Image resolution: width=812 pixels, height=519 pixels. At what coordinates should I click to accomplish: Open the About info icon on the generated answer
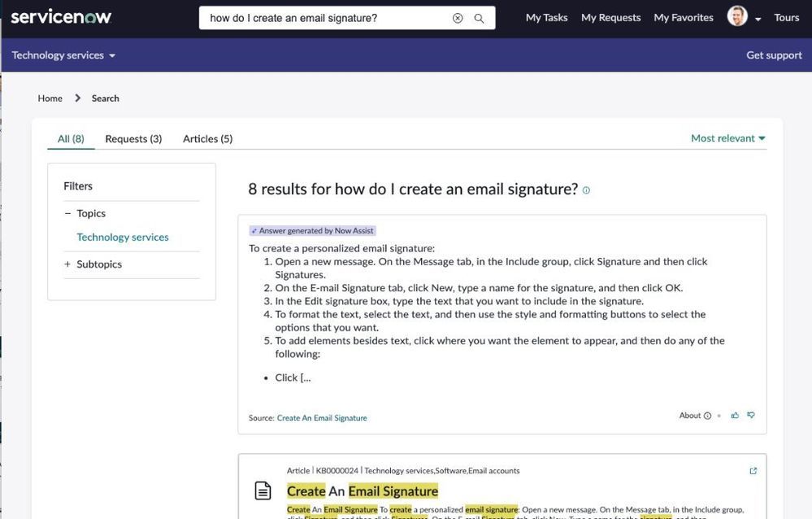[707, 415]
